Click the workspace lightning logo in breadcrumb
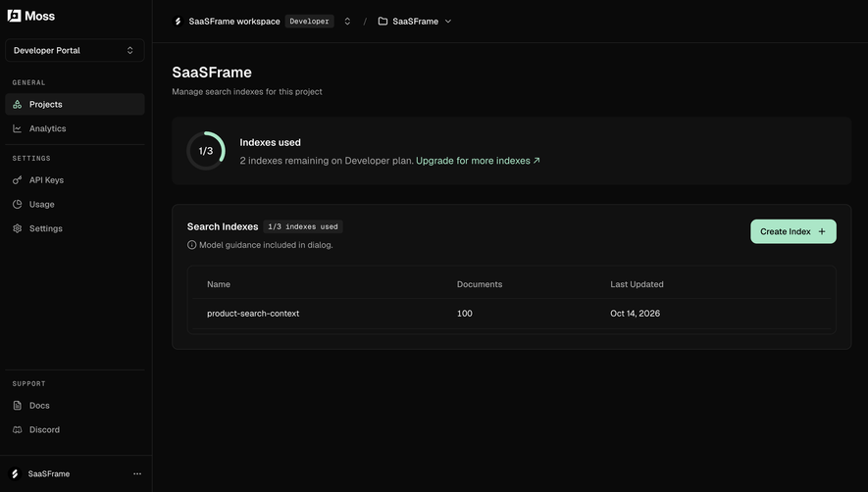 pos(178,21)
